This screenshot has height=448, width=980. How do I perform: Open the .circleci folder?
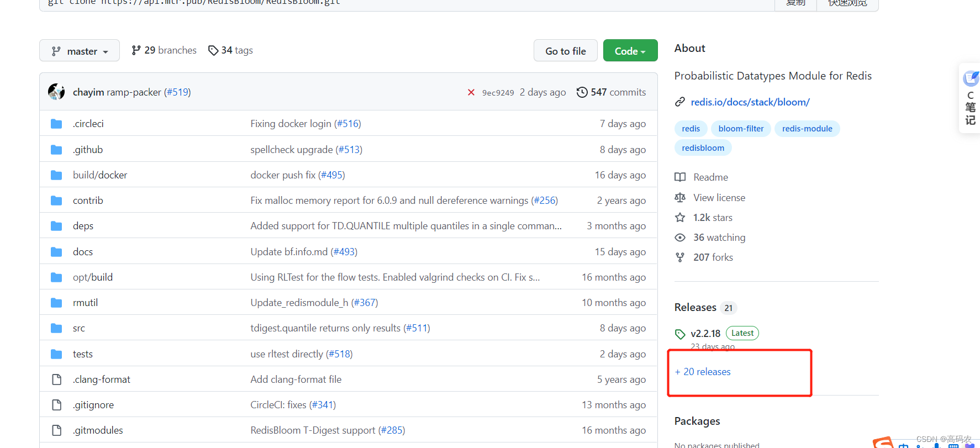88,124
